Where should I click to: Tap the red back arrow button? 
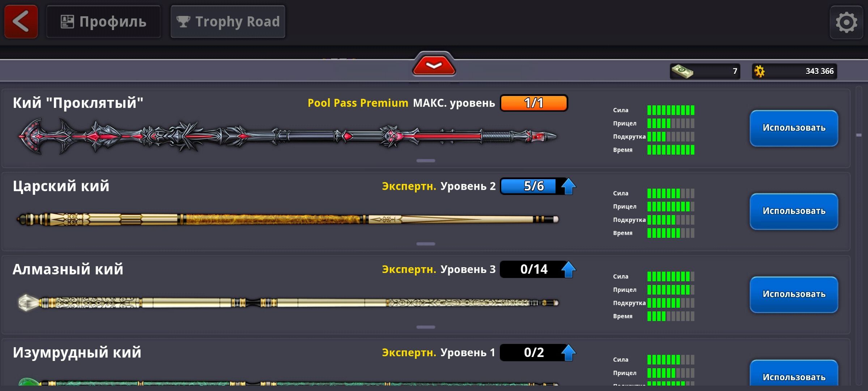click(21, 22)
